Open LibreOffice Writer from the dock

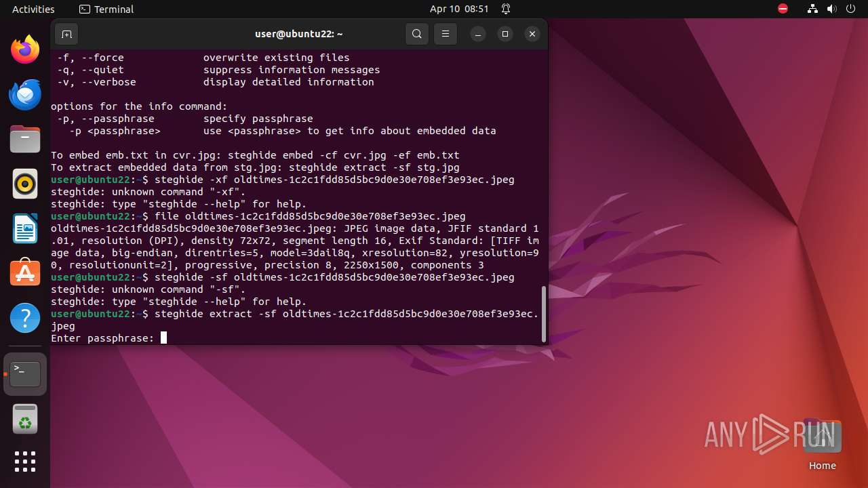(x=25, y=228)
